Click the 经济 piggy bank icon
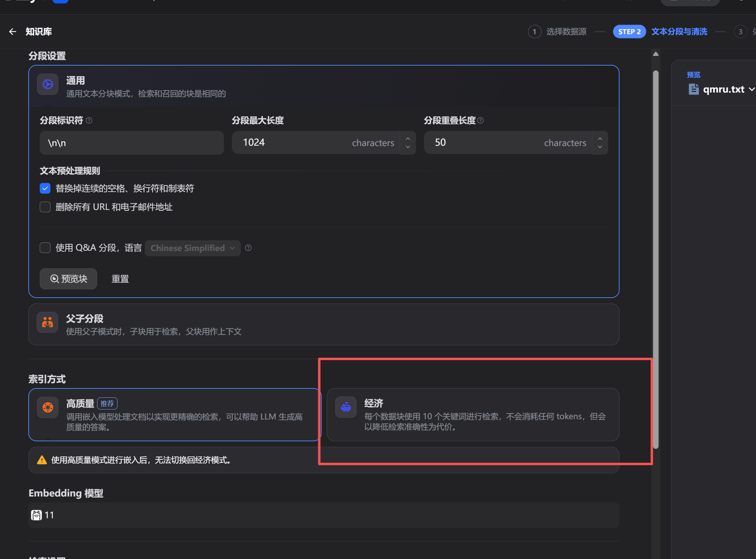The width and height of the screenshot is (756, 559). pyautogui.click(x=345, y=407)
